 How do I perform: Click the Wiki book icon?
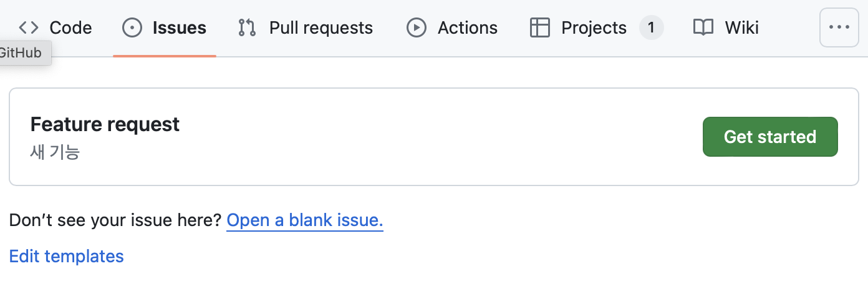pos(703,27)
